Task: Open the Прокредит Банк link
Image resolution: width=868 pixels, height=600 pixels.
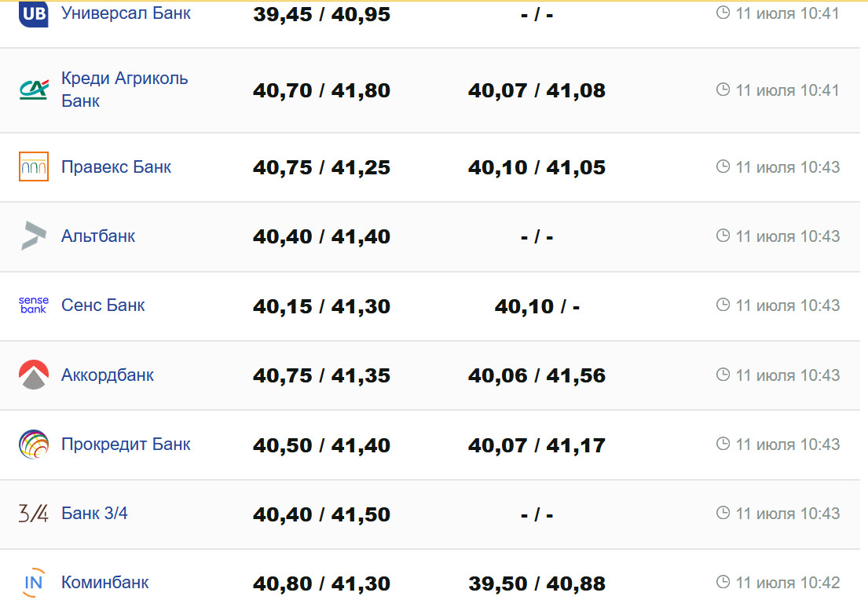Action: coord(126,444)
